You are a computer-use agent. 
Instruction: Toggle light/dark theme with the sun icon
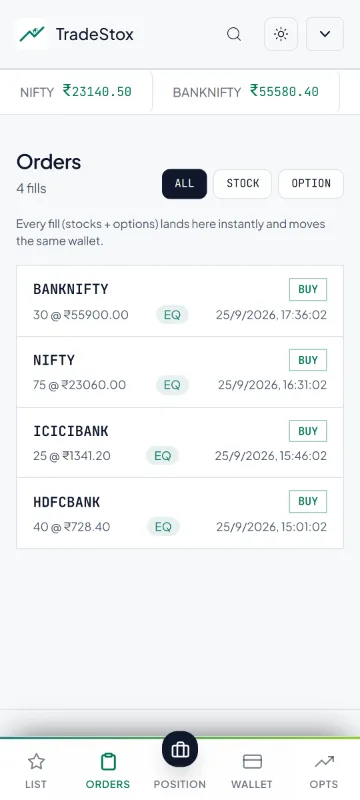click(281, 34)
